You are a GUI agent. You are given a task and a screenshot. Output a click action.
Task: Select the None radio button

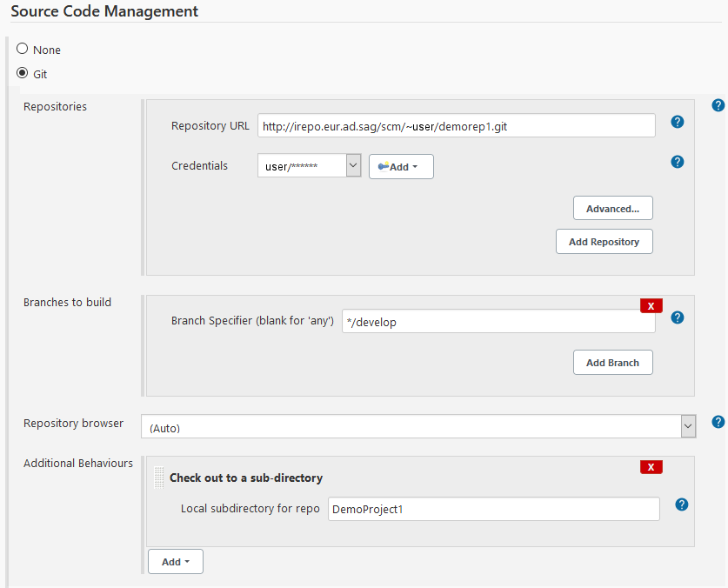coord(22,50)
